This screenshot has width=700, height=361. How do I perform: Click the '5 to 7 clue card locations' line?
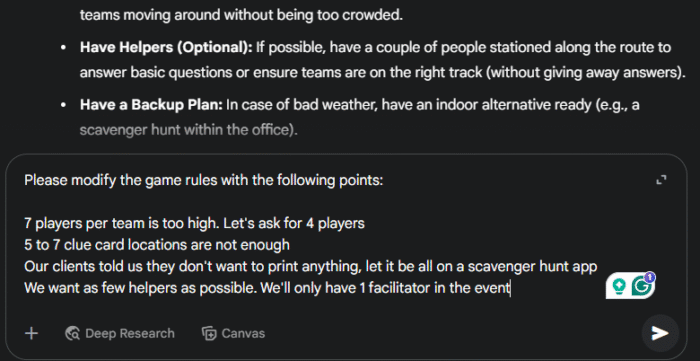[x=157, y=245]
